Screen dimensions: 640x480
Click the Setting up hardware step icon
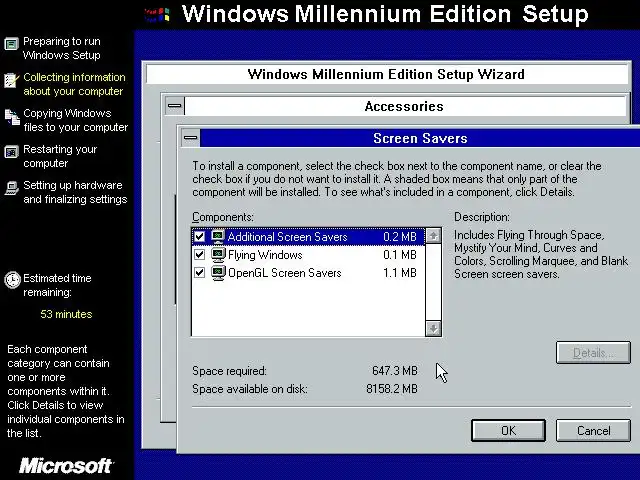coord(11,188)
